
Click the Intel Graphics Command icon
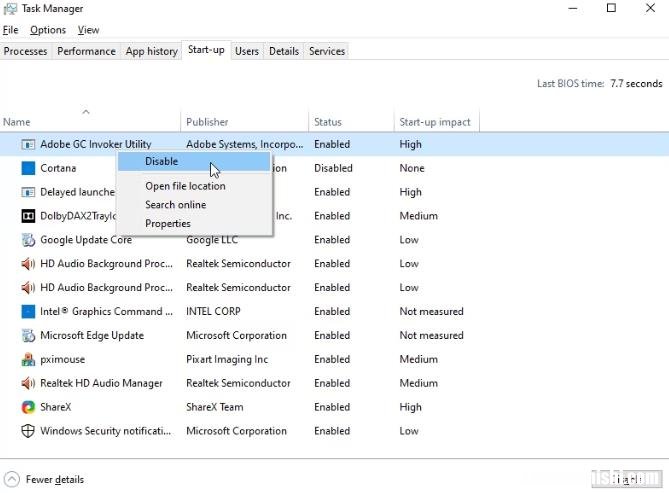point(28,312)
